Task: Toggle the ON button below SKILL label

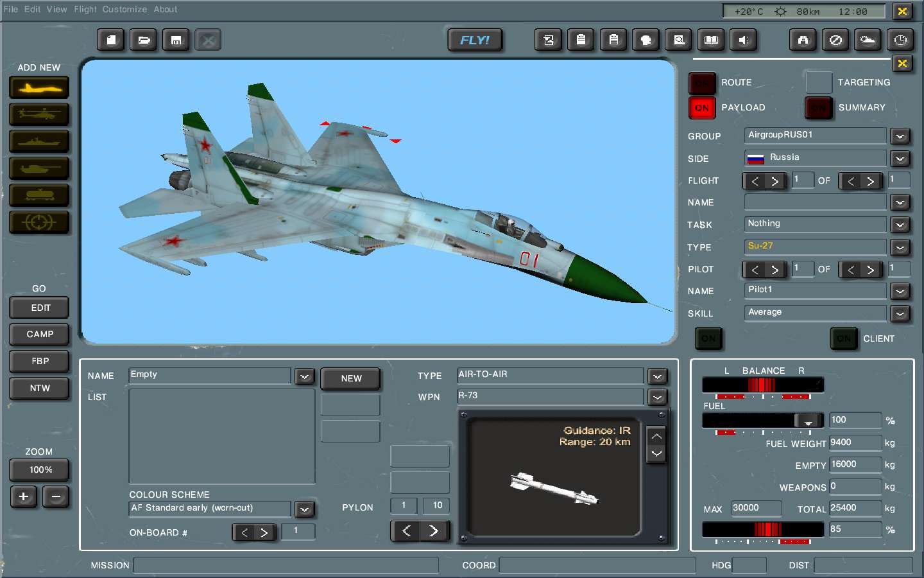Action: [709, 338]
